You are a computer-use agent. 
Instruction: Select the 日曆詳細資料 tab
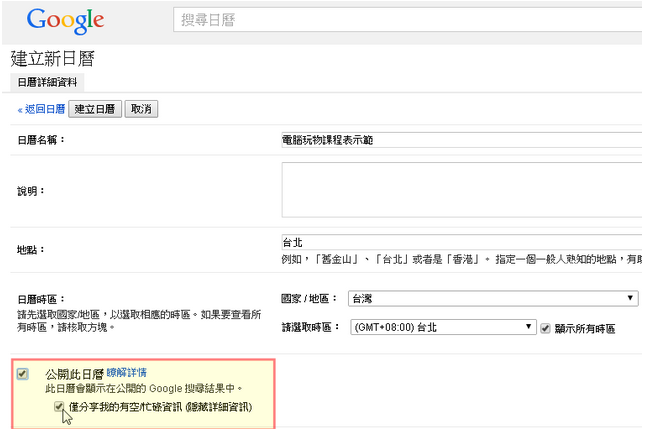(x=47, y=83)
